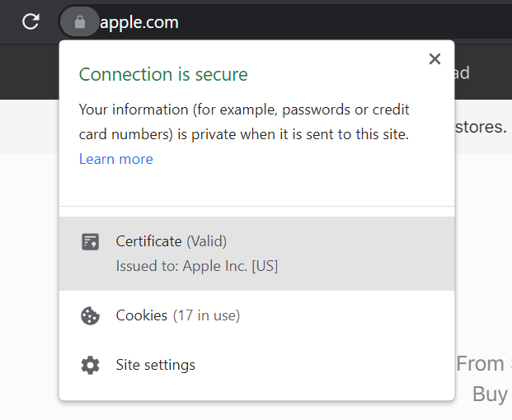
Task: Click the "(17 in use)" cookie count
Action: coord(206,315)
